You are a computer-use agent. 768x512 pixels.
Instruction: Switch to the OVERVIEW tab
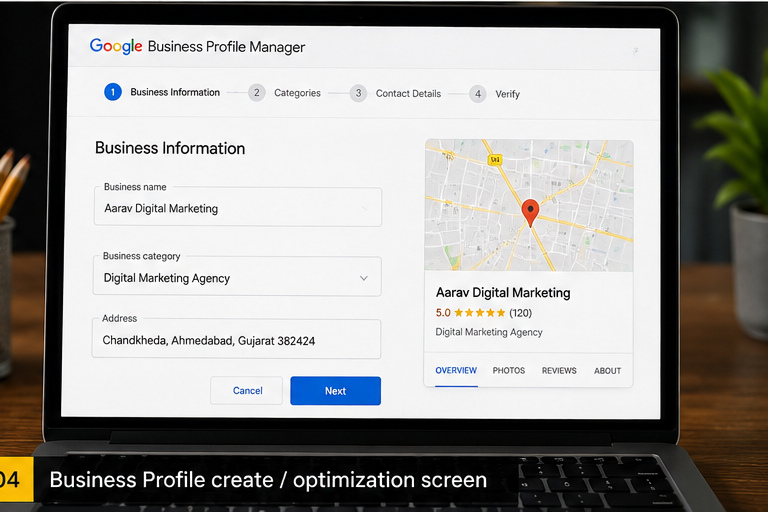click(456, 370)
